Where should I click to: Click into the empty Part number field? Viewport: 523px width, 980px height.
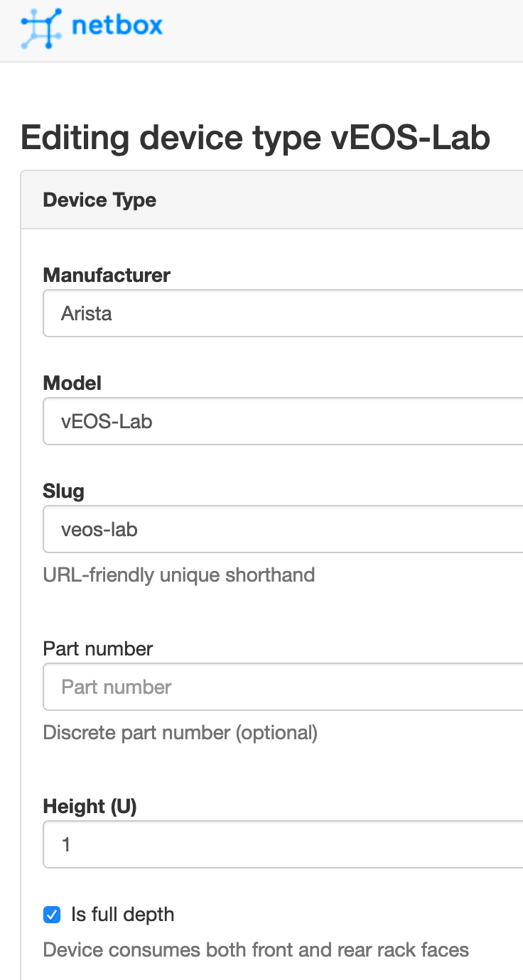(x=283, y=687)
